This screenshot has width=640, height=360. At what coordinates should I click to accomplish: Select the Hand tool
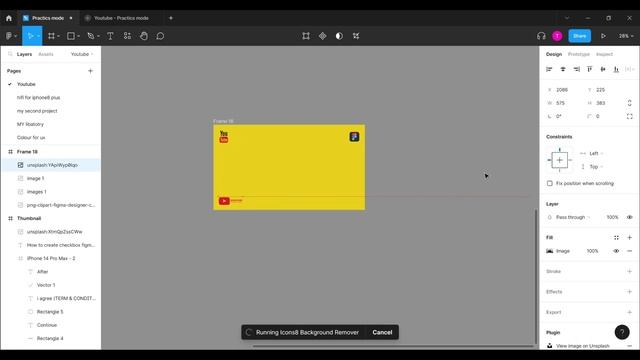tap(144, 36)
